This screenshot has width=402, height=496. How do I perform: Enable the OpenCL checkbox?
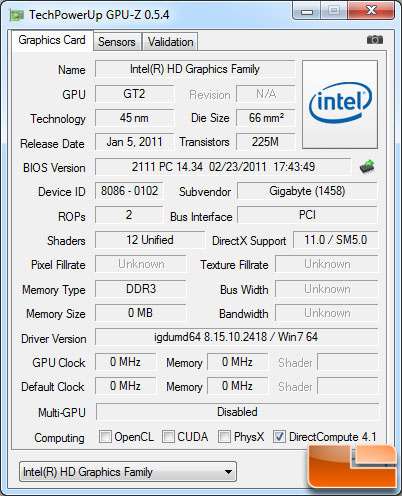(105, 436)
